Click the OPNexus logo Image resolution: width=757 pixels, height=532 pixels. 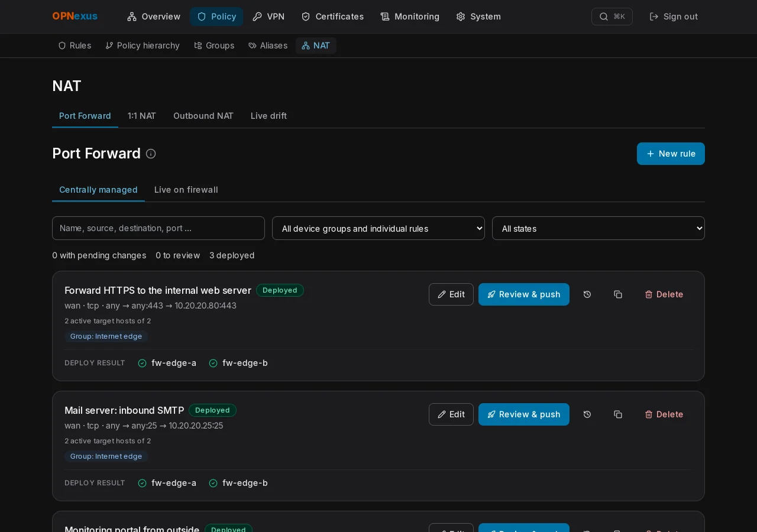tap(75, 17)
